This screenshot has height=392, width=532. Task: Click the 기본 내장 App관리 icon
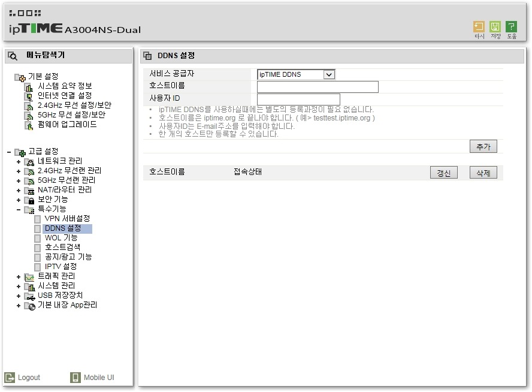click(29, 306)
